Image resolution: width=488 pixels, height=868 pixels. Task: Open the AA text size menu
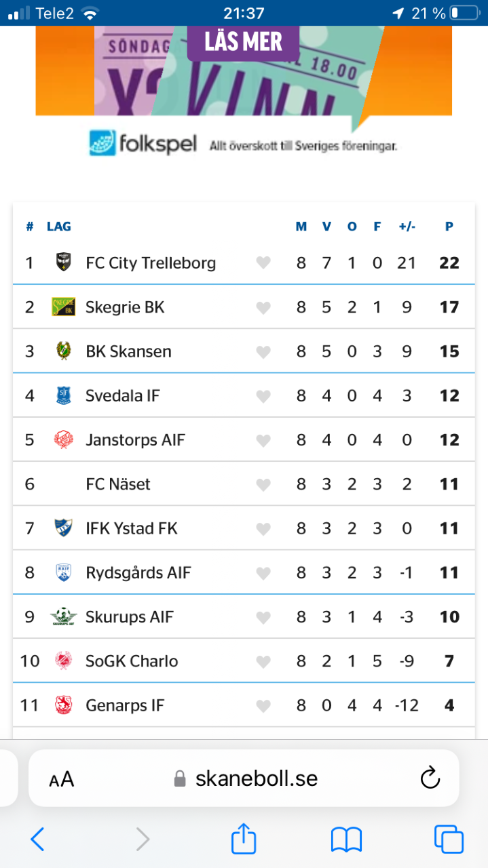point(62,779)
